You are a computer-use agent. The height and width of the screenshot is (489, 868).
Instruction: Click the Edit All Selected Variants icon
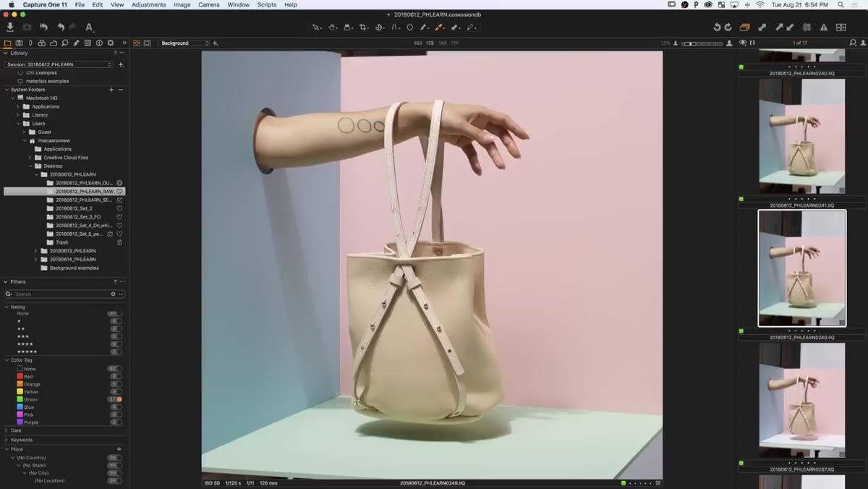[745, 27]
